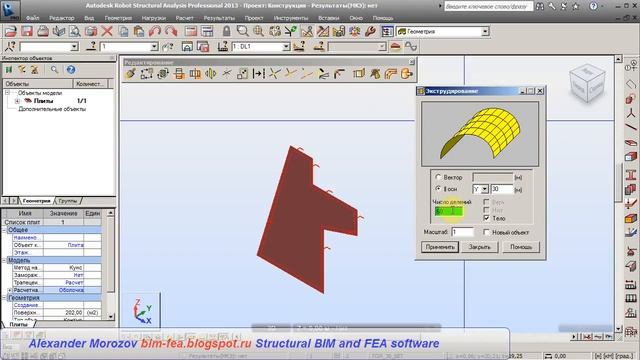Open the Файл menu

click(32, 18)
